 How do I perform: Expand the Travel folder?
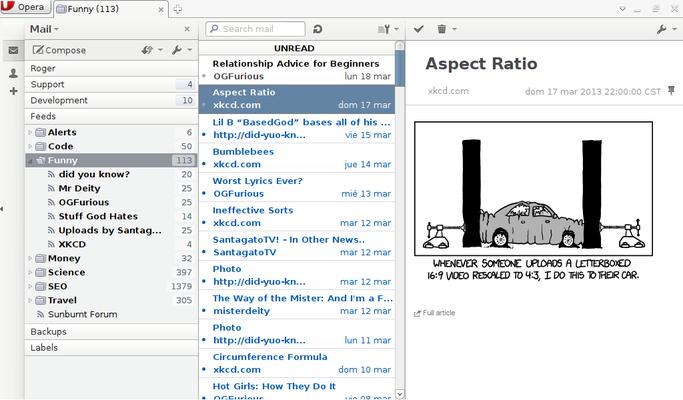(x=30, y=300)
